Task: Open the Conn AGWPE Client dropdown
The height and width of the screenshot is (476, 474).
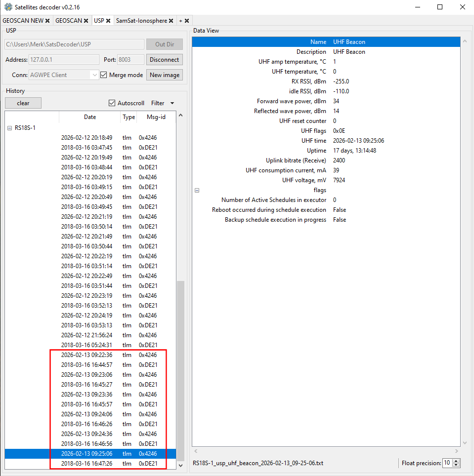Action: pos(94,75)
